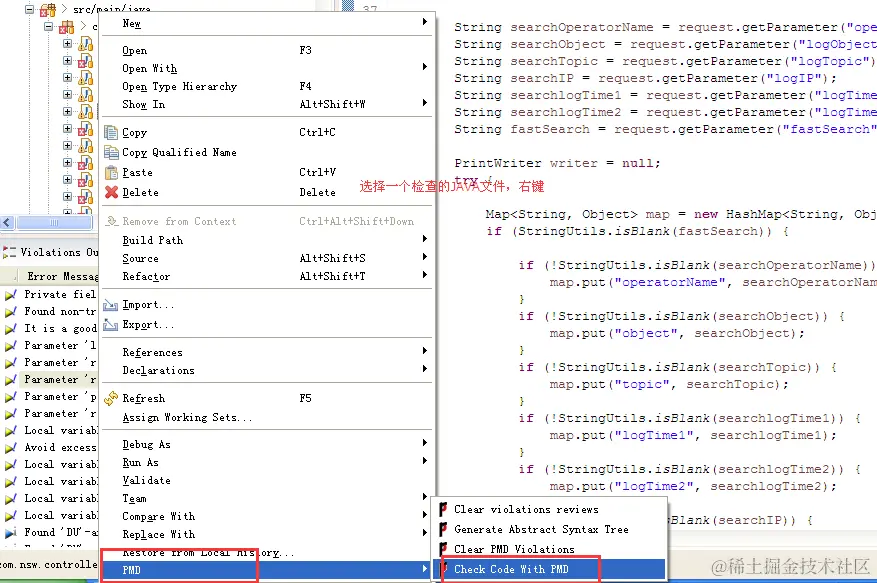Click the Copy icon in context menu
877x583 pixels.
click(111, 133)
